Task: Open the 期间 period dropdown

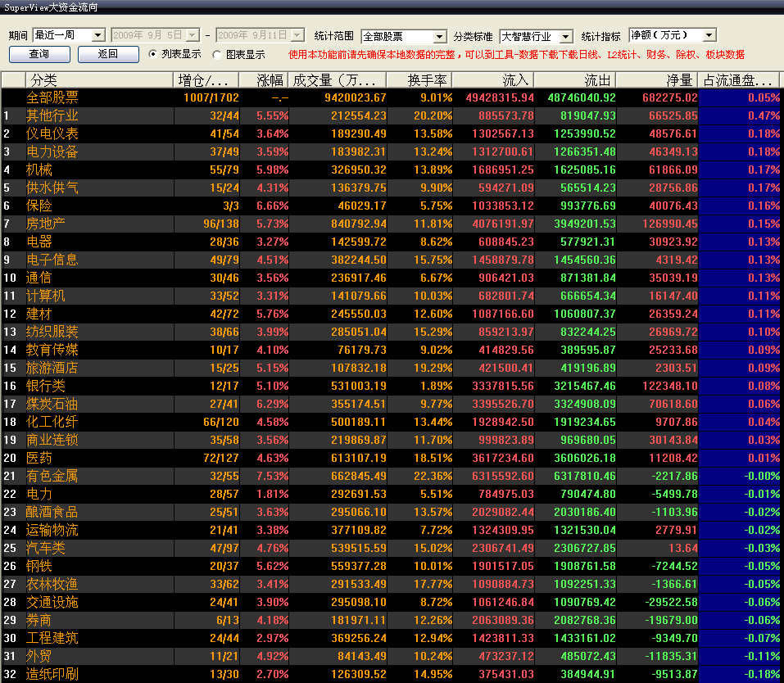Action: (97, 35)
